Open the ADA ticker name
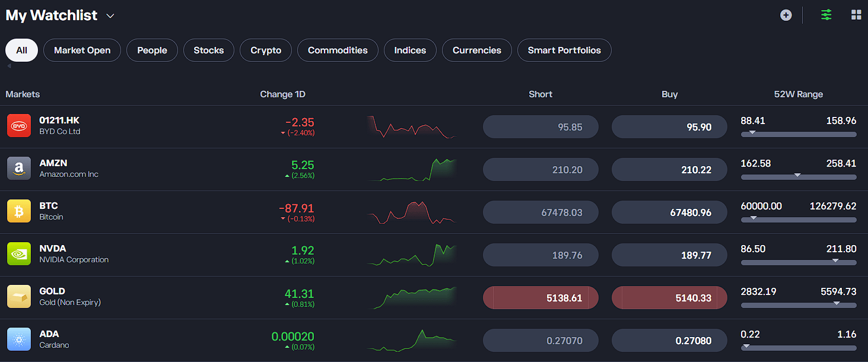Viewport: 868px width, 362px height. 49,334
